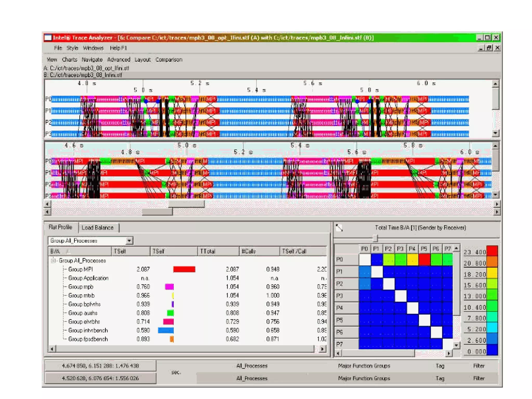The height and width of the screenshot is (399, 532).
Task: Select the Group auxhs row
Action: [188, 313]
